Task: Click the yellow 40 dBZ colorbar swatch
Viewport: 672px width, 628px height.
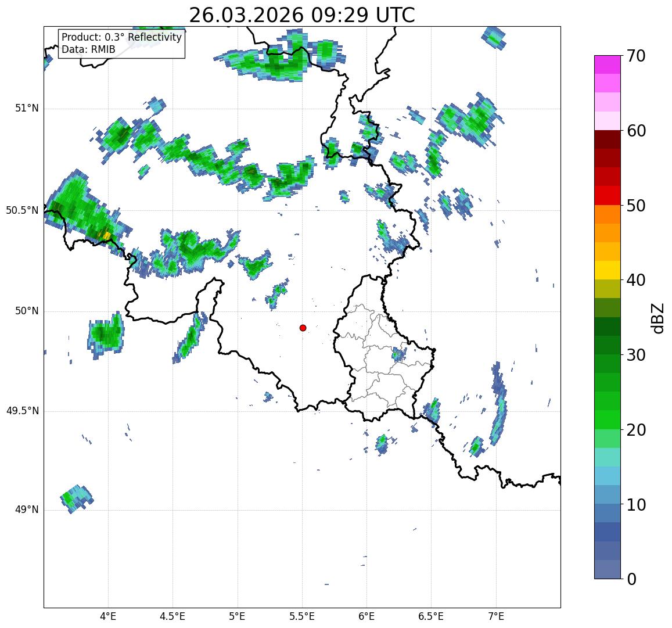Action: pos(608,271)
